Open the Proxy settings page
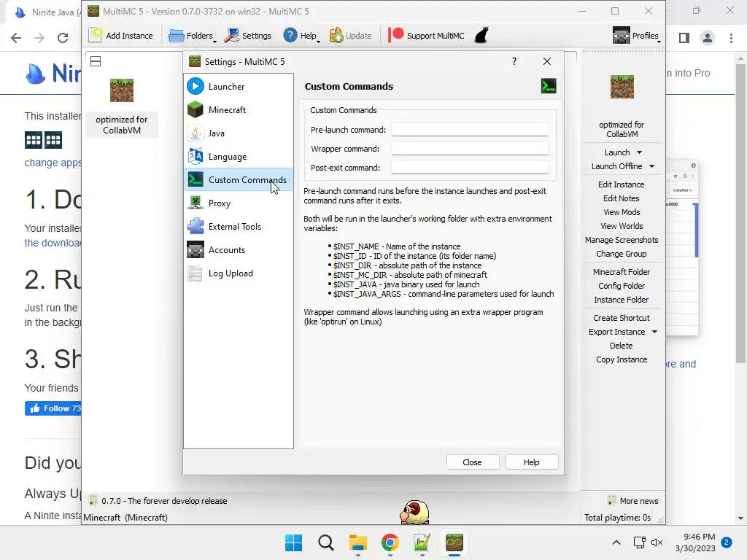 pos(239,203)
